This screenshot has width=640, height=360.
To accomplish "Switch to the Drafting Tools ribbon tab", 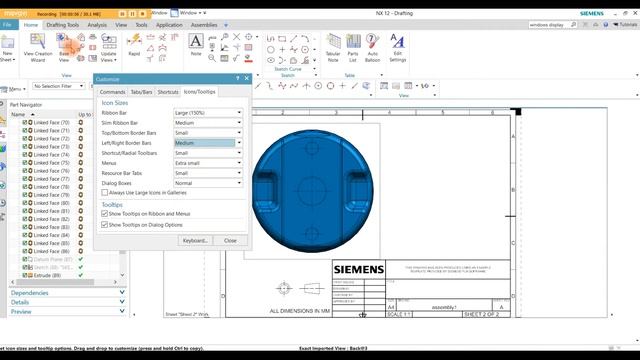I will click(x=62, y=25).
